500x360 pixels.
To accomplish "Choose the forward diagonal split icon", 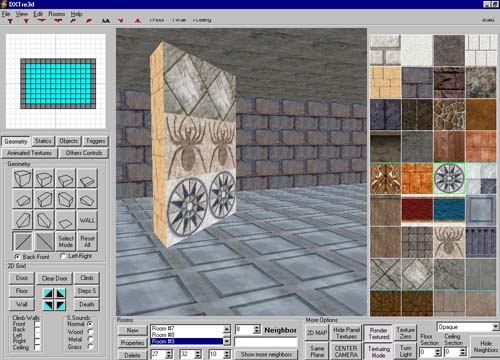I will pos(23,241).
